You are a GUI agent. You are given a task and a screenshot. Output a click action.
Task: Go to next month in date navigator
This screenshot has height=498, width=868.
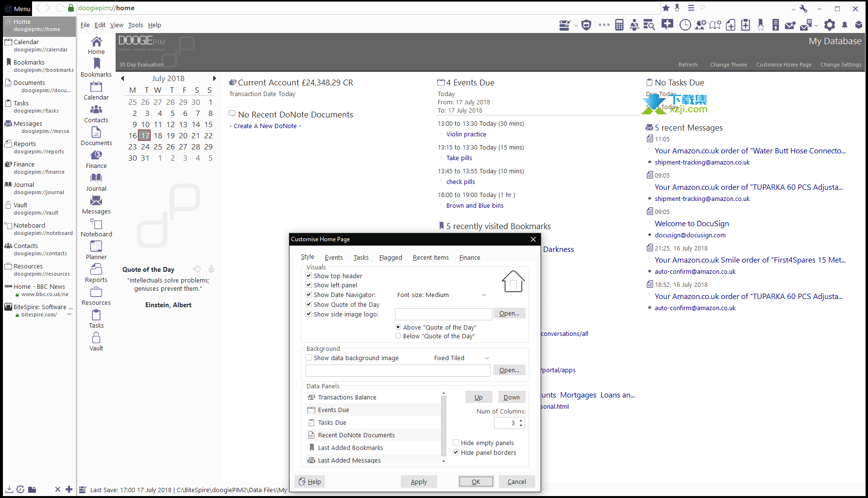pyautogui.click(x=214, y=78)
